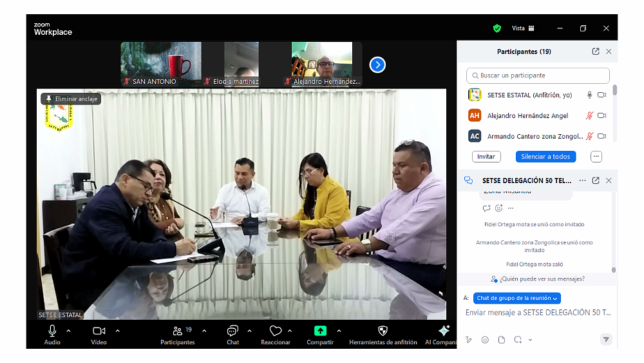This screenshot has width=644, height=363.
Task: Toggle Alejandro Hernández Angel's muted microphone
Action: click(589, 116)
